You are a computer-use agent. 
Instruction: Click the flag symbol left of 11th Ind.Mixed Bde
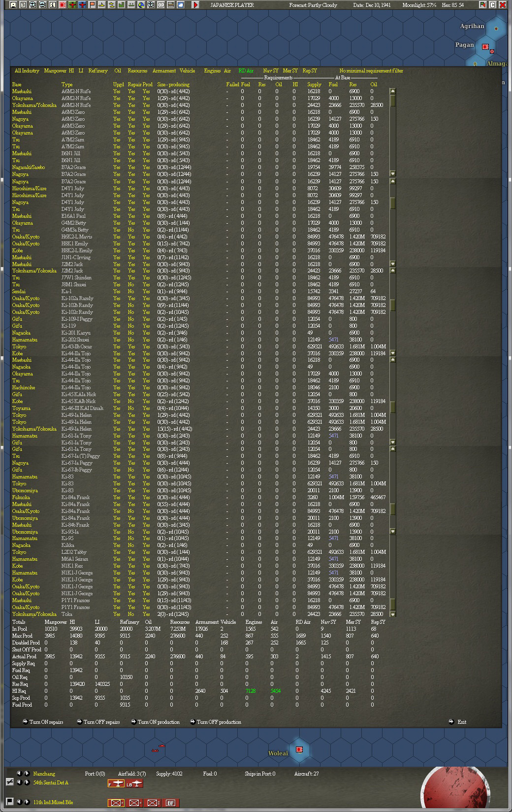(9, 801)
